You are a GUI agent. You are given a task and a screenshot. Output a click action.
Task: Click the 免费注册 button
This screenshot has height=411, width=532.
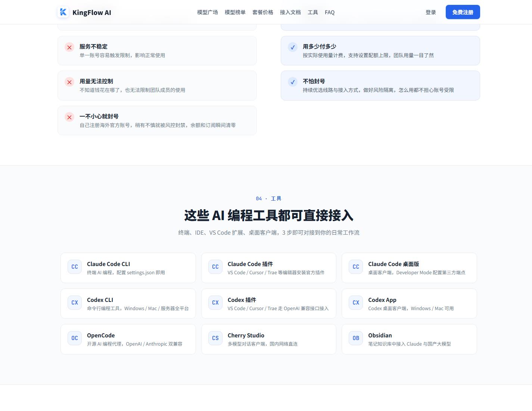click(463, 12)
